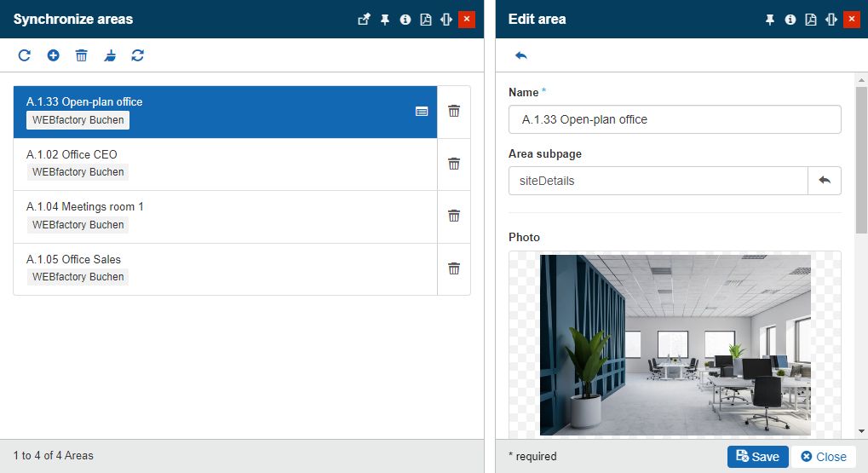Click the broom cleanup icon
Screen dimensions: 868x473
pyautogui.click(x=110, y=55)
